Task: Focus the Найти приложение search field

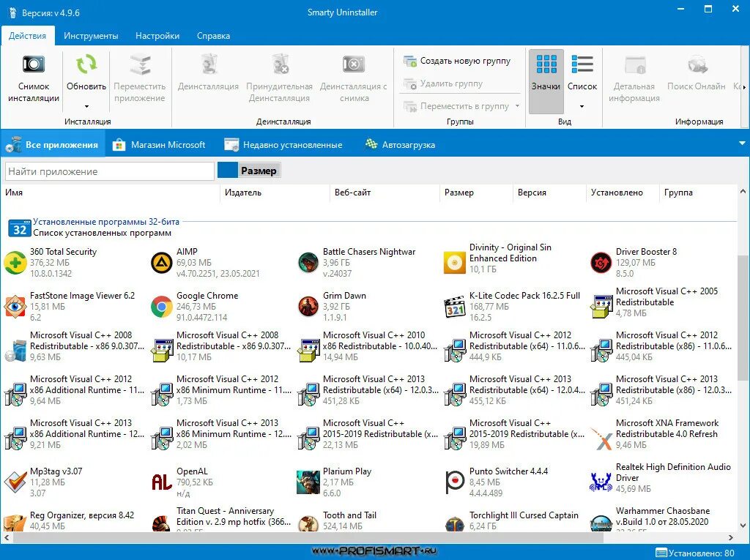Action: coord(110,171)
